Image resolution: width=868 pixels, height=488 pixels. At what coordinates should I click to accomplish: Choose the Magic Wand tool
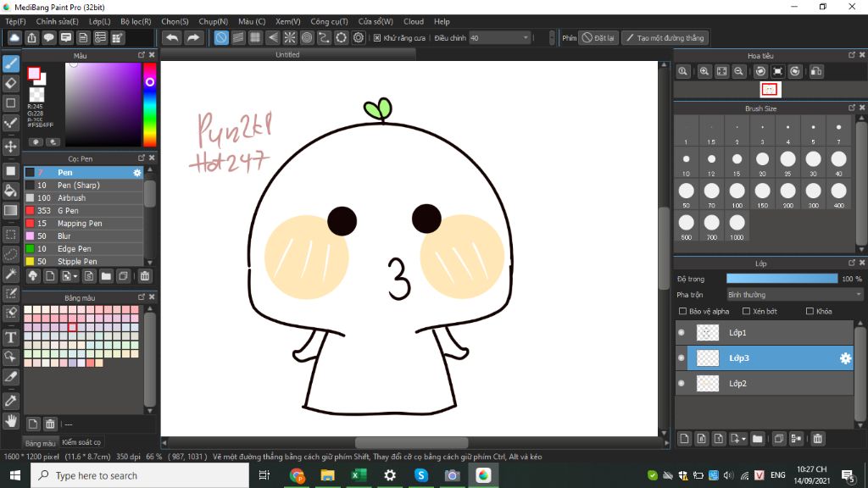point(10,274)
